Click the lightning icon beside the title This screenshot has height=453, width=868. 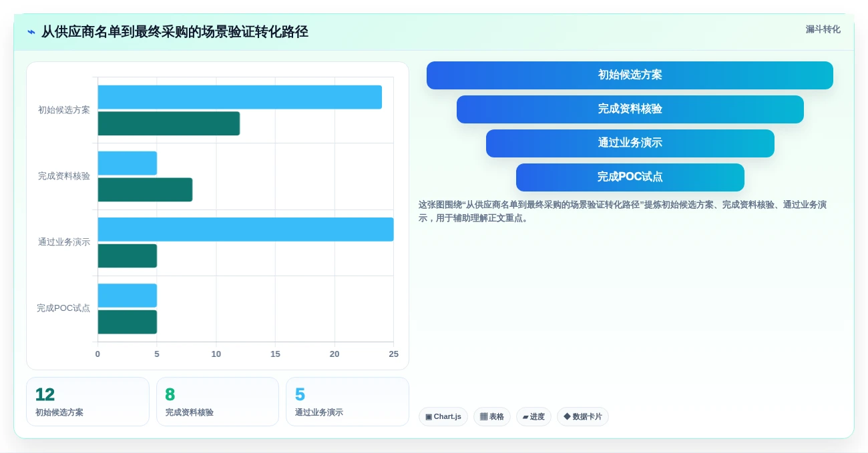pos(31,32)
